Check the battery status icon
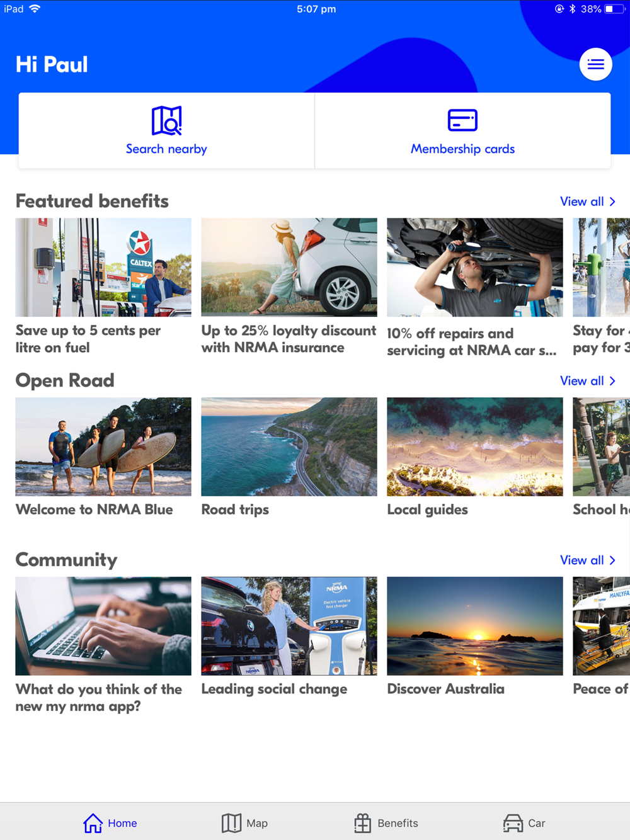The height and width of the screenshot is (840, 630). (614, 9)
